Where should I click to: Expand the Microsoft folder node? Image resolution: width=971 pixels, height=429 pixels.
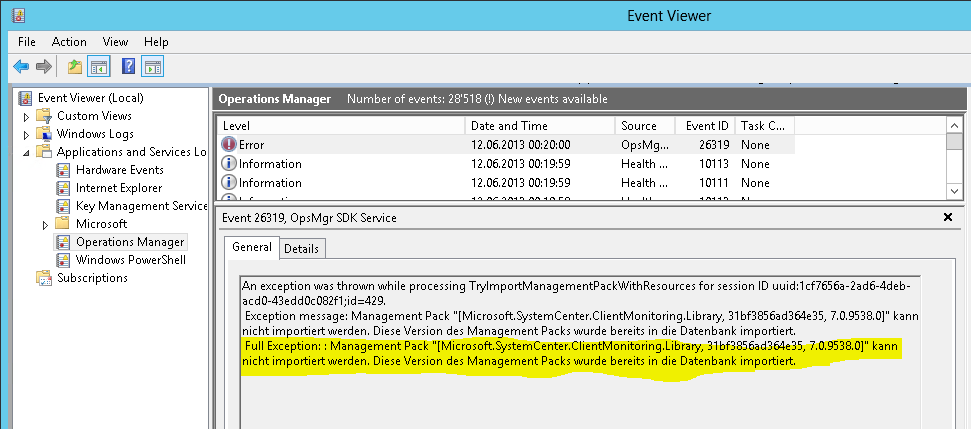pyautogui.click(x=45, y=225)
